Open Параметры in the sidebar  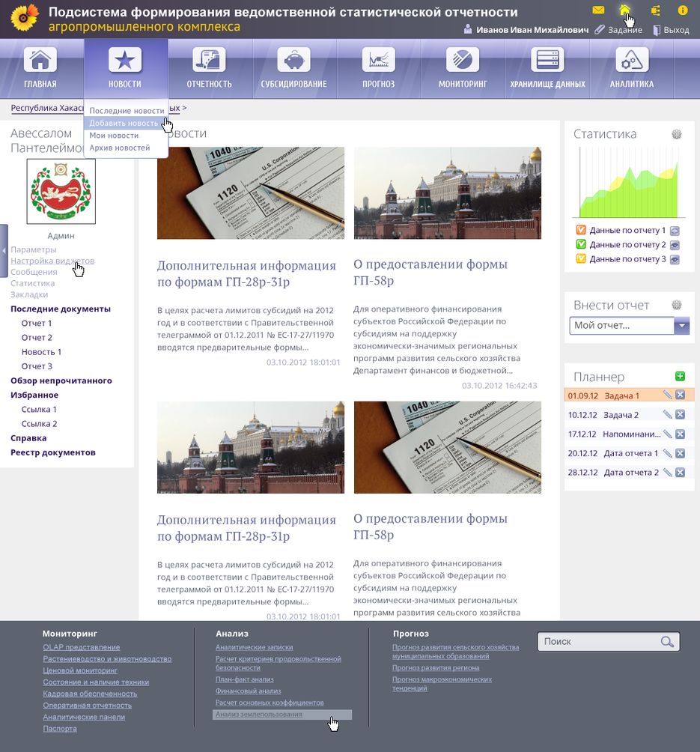[34, 249]
